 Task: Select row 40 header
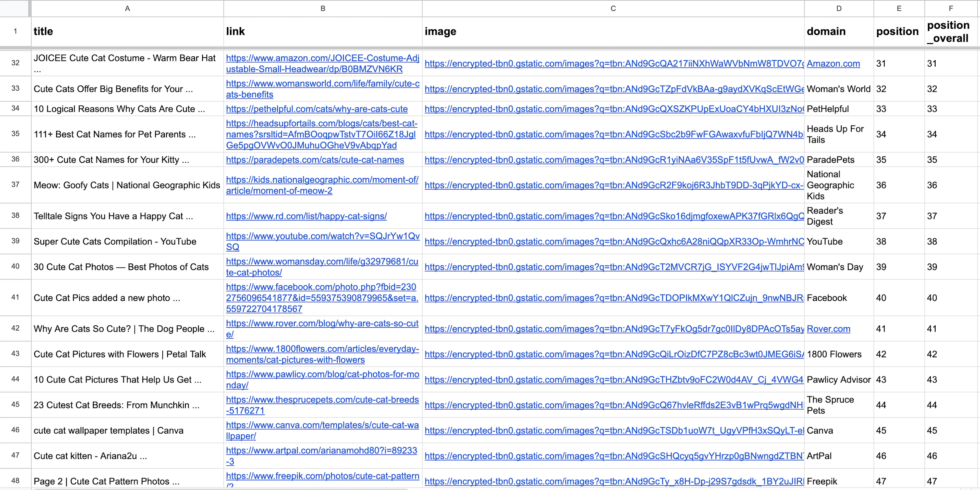click(15, 266)
